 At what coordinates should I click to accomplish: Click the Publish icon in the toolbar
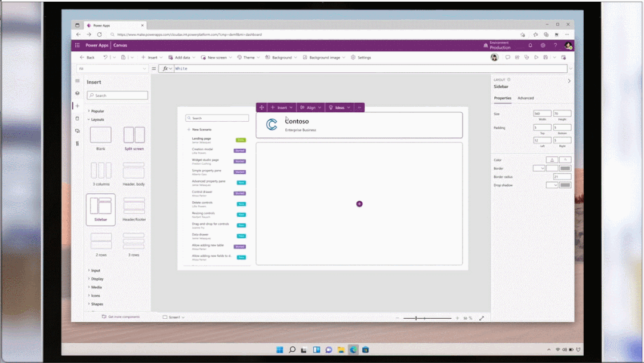click(x=563, y=57)
